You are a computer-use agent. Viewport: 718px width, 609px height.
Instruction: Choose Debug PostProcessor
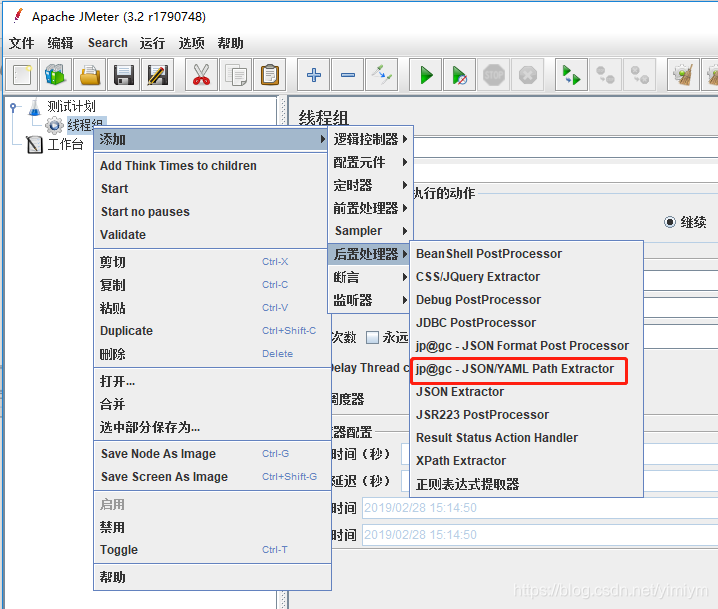pyautogui.click(x=526, y=299)
